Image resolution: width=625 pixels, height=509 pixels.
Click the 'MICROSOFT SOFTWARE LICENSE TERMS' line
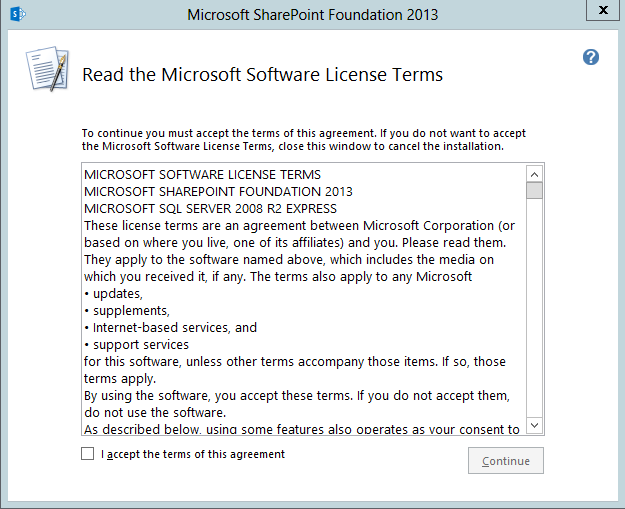[x=202, y=175]
